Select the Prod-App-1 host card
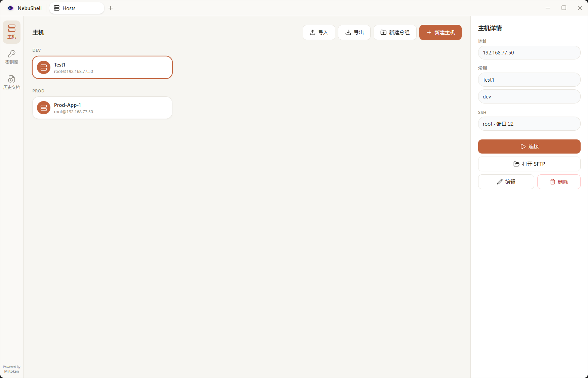 (102, 108)
